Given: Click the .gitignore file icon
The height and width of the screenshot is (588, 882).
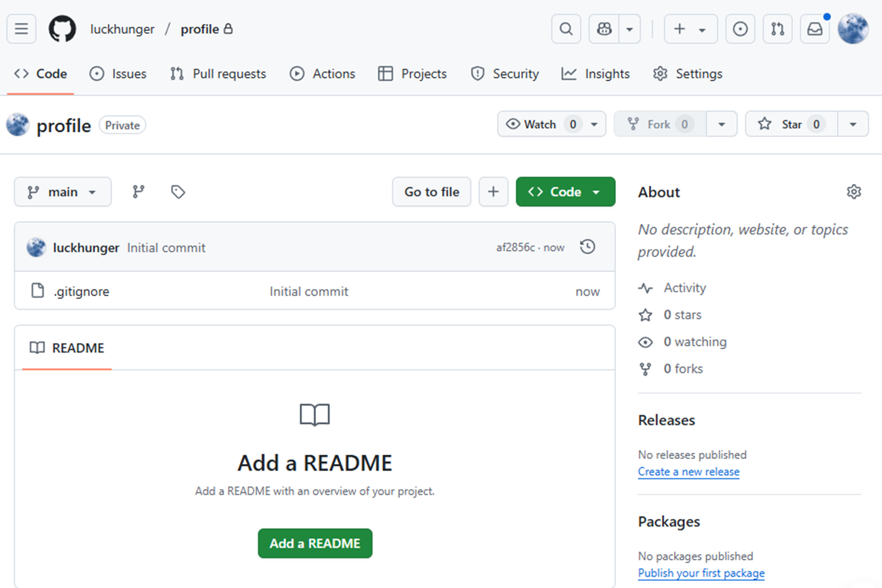Looking at the screenshot, I should point(38,291).
